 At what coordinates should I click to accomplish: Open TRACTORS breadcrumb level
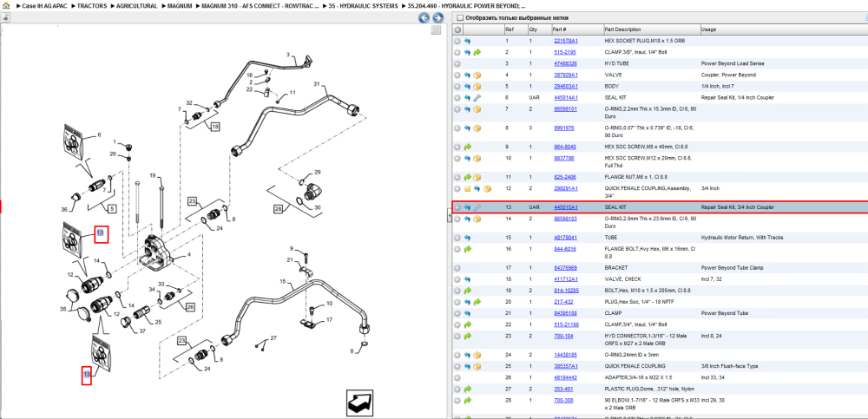point(92,5)
